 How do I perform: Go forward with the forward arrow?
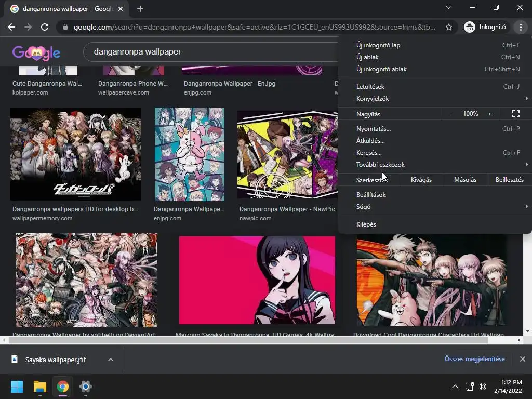click(x=28, y=27)
